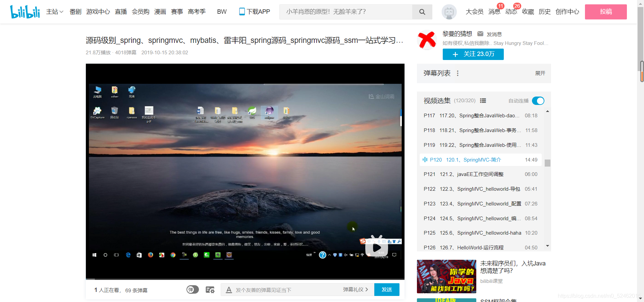
Task: Open 动态 feed link
Action: coord(511,12)
